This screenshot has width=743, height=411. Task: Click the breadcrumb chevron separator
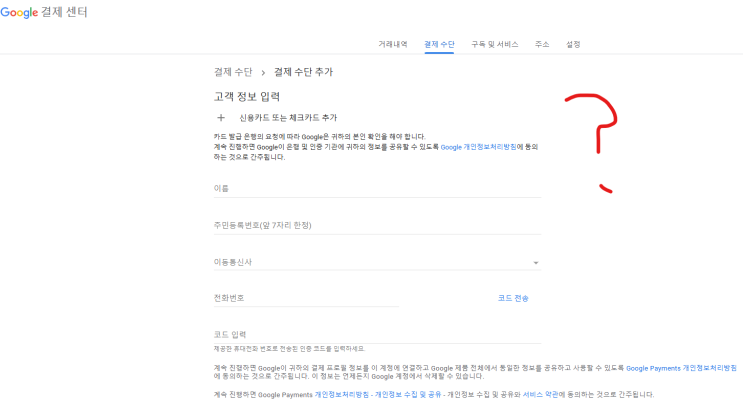(263, 73)
